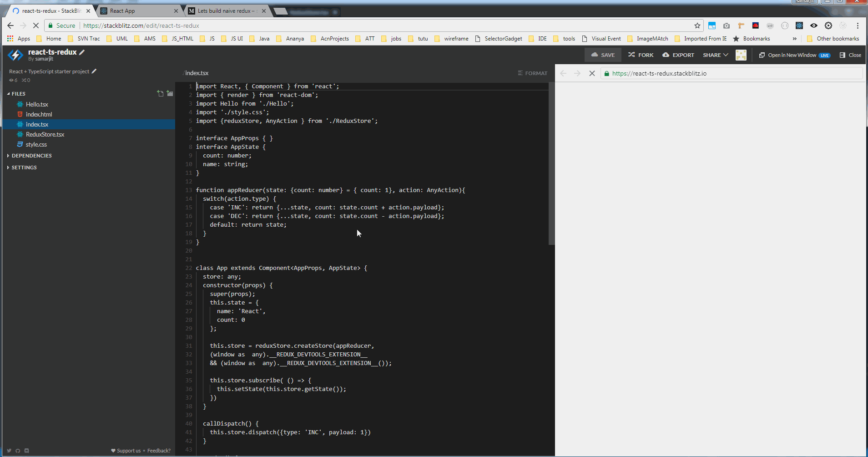Open the SVN Trac bookmark folder
The height and width of the screenshot is (457, 868).
pyautogui.click(x=84, y=39)
